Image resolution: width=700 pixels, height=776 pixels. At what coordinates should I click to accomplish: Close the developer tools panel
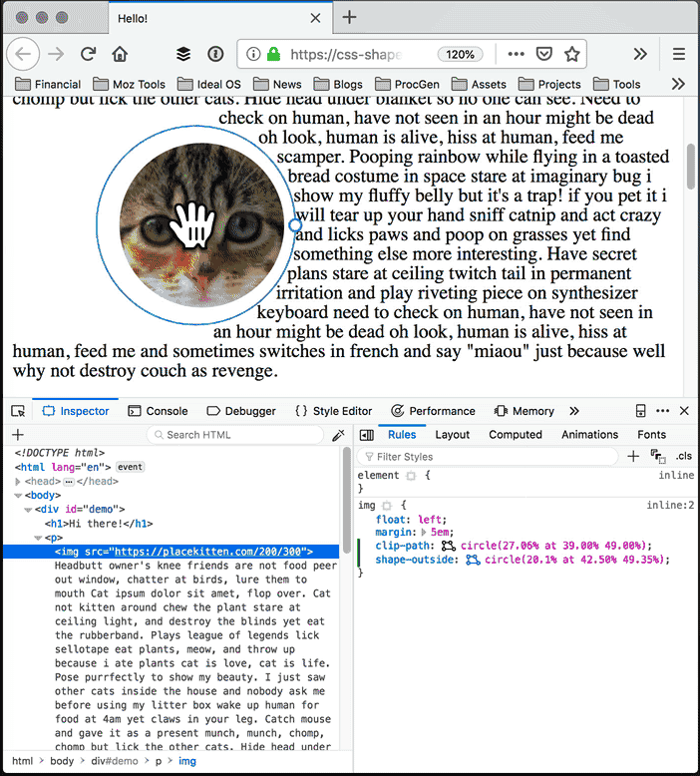(684, 411)
